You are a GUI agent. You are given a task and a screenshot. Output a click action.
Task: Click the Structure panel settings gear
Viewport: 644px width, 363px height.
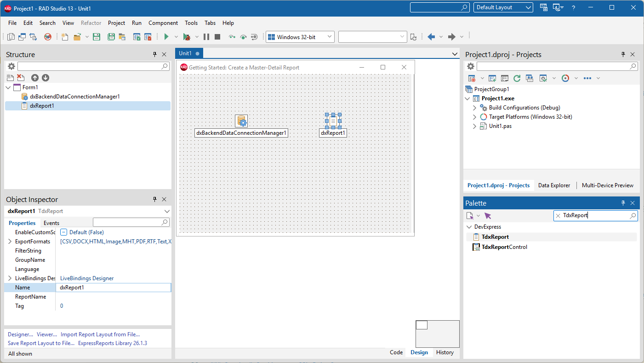(11, 67)
